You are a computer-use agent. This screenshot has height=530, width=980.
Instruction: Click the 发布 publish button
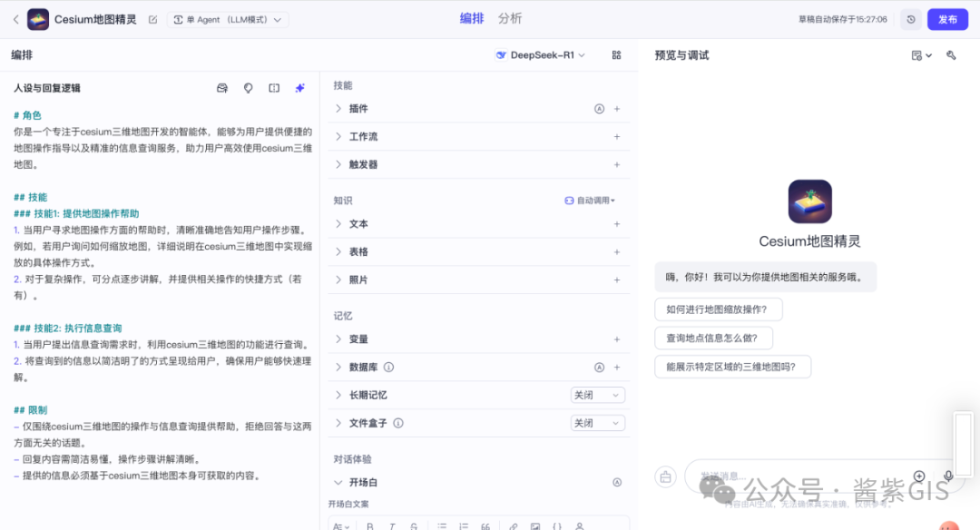(x=947, y=19)
